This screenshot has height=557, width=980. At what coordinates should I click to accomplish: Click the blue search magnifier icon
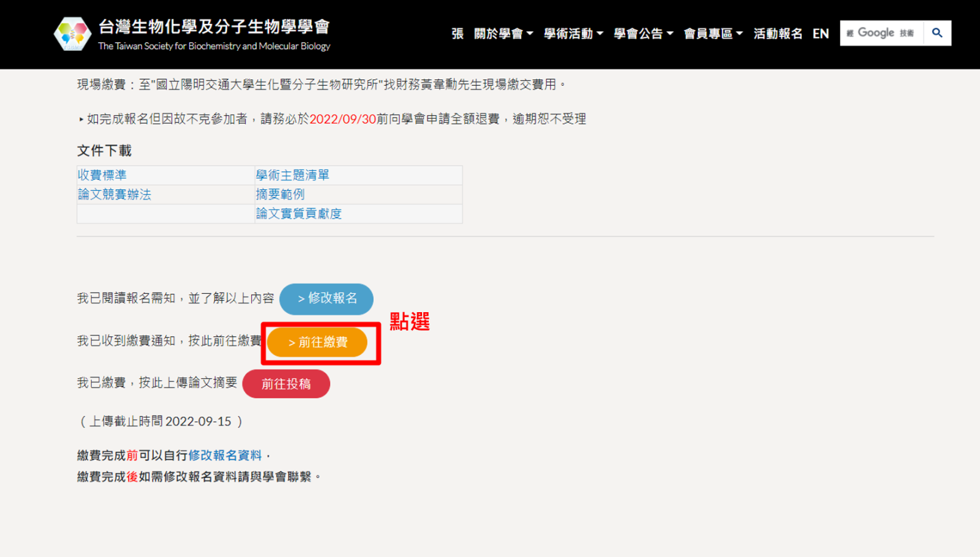point(937,33)
